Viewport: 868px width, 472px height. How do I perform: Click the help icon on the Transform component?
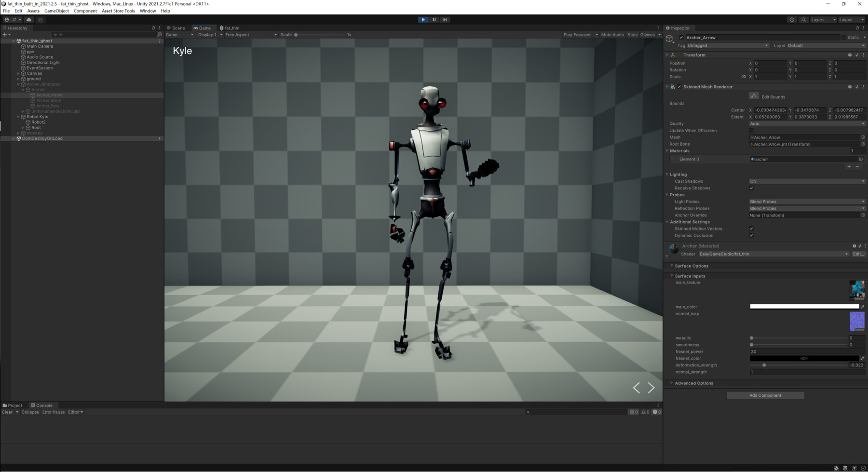tap(849, 55)
